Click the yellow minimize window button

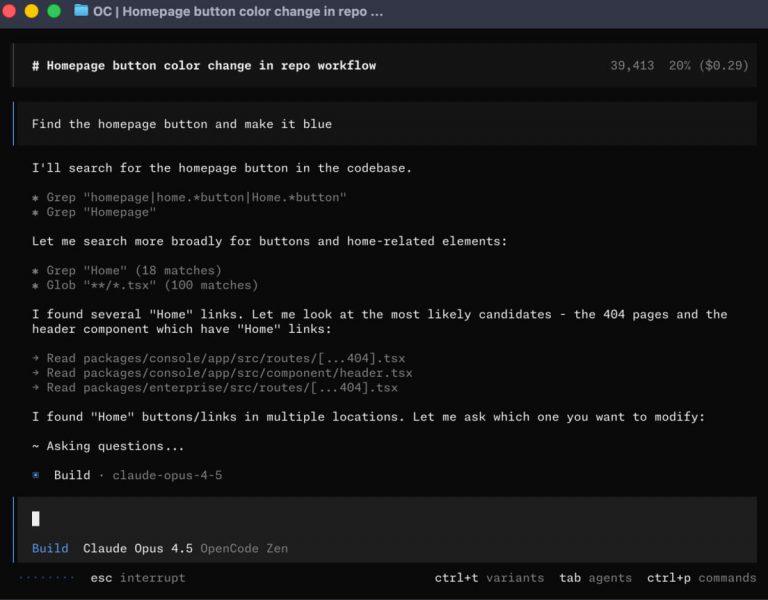click(x=32, y=12)
